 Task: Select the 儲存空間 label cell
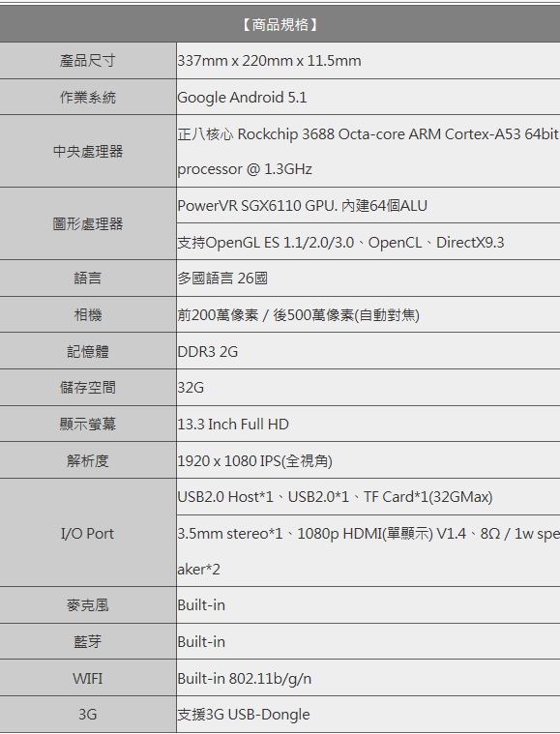[x=88, y=387]
